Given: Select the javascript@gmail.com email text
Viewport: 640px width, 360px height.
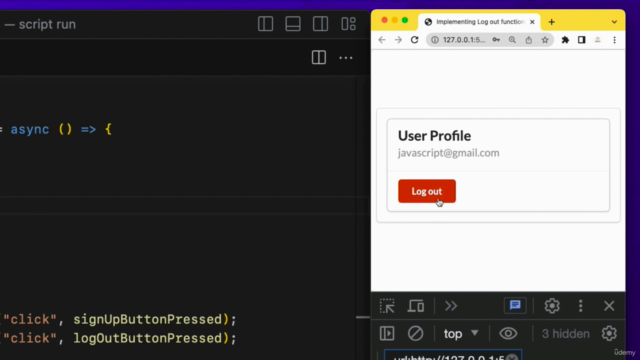Looking at the screenshot, I should click(x=449, y=153).
